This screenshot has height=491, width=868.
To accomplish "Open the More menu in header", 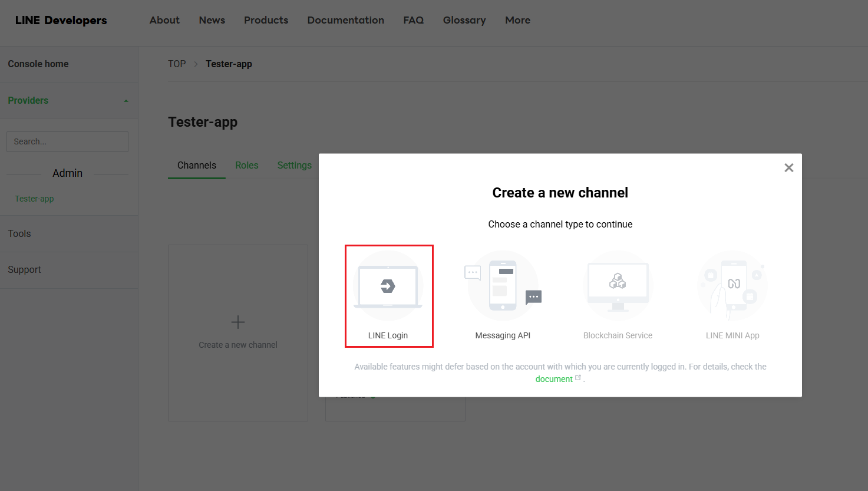I will tap(517, 20).
